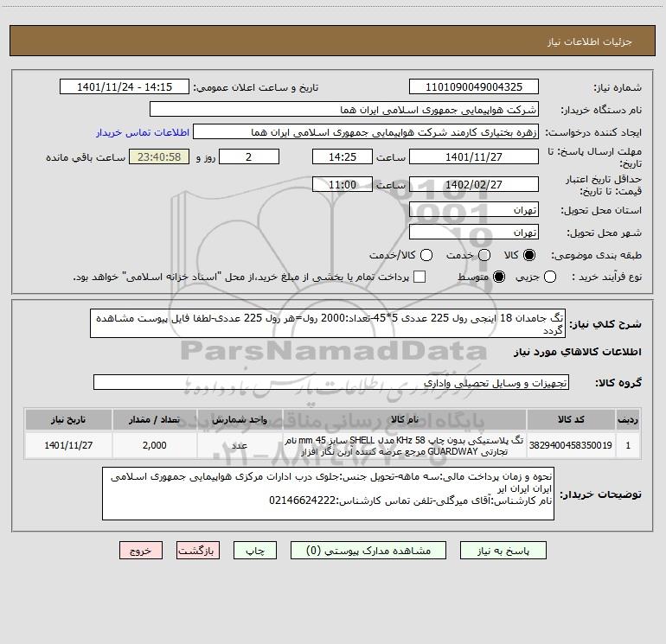Image resolution: width=666 pixels, height=644 pixels.
Task: Click the کد کالا column header
Action: click(571, 420)
